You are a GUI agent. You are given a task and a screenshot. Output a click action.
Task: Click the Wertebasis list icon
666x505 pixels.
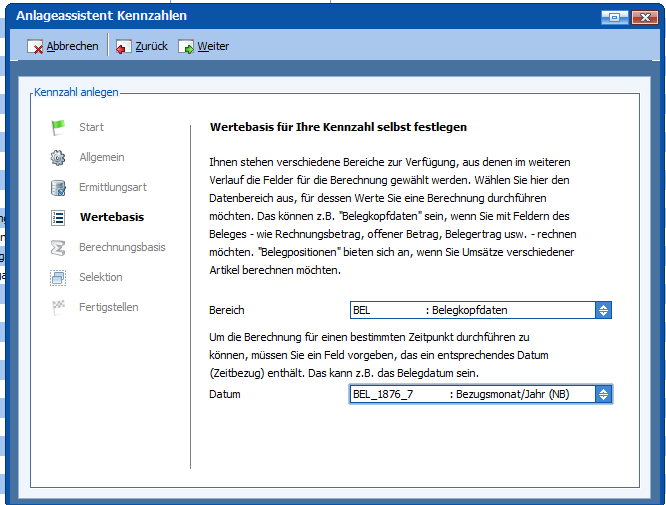58,217
